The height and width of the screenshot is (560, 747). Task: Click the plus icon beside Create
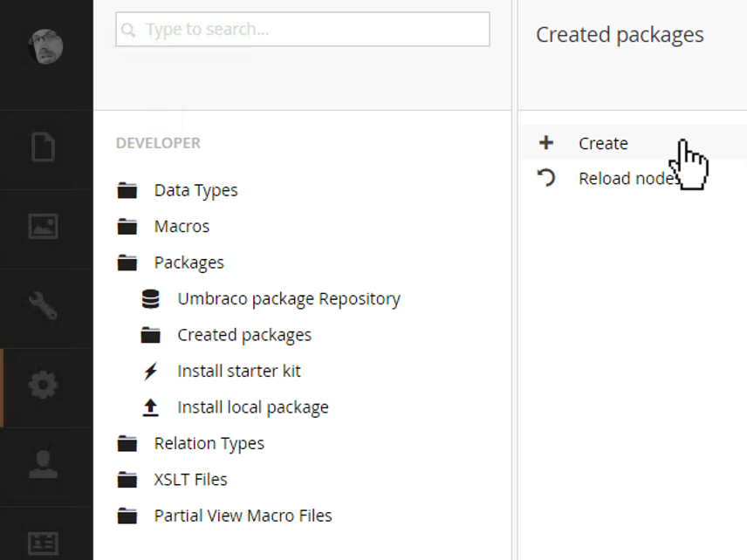pyautogui.click(x=546, y=143)
